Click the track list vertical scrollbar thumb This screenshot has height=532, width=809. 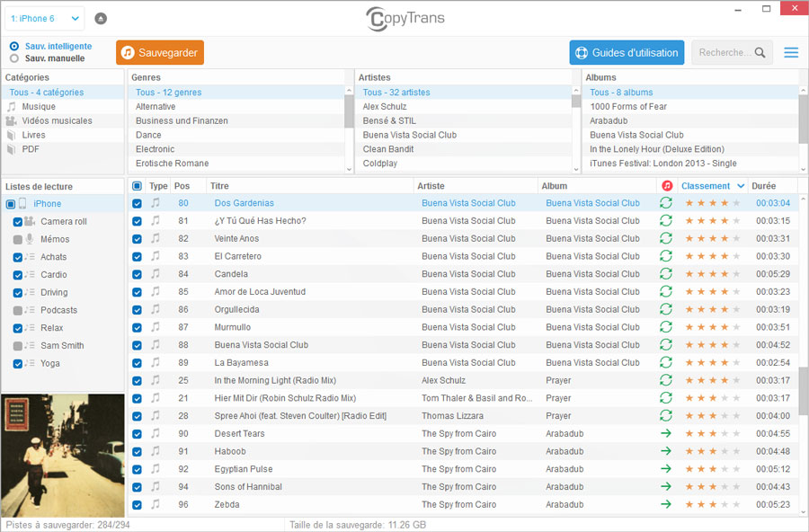pyautogui.click(x=804, y=391)
